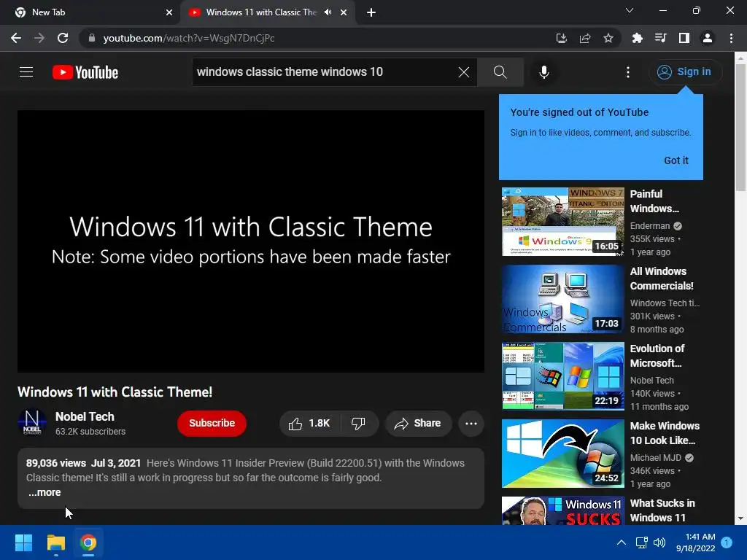Click Sign in button
The height and width of the screenshot is (560, 747).
(684, 72)
